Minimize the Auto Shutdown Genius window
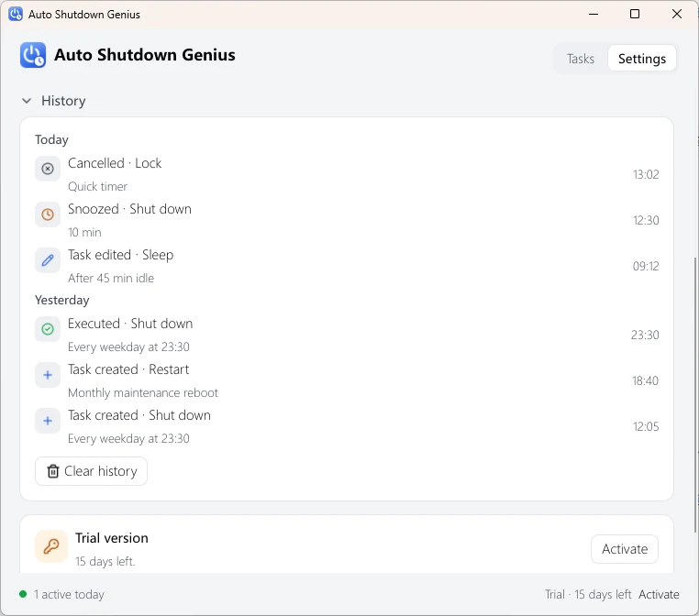The image size is (699, 616). click(x=594, y=15)
